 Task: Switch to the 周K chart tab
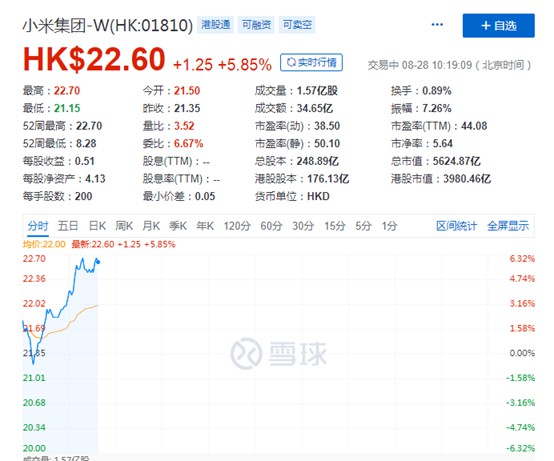tap(124, 226)
